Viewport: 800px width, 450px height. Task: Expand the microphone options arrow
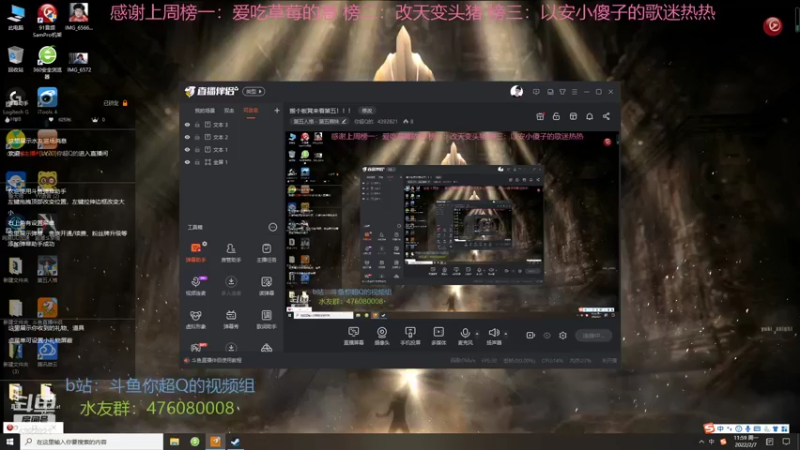click(477, 334)
